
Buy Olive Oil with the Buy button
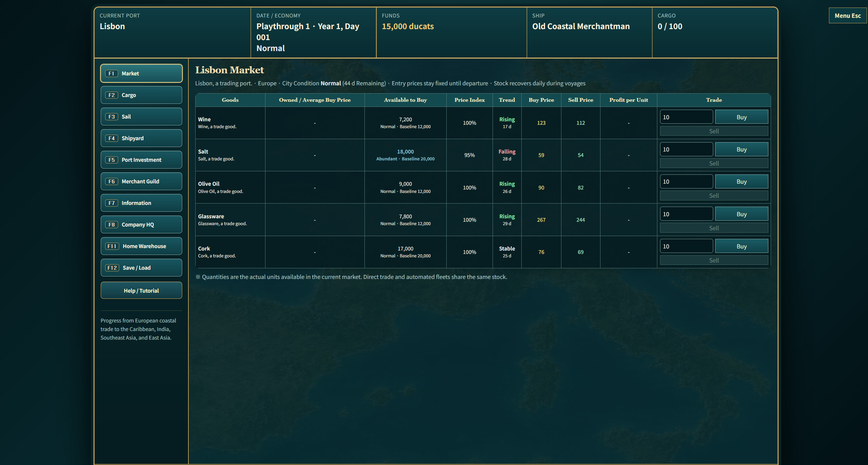click(741, 182)
